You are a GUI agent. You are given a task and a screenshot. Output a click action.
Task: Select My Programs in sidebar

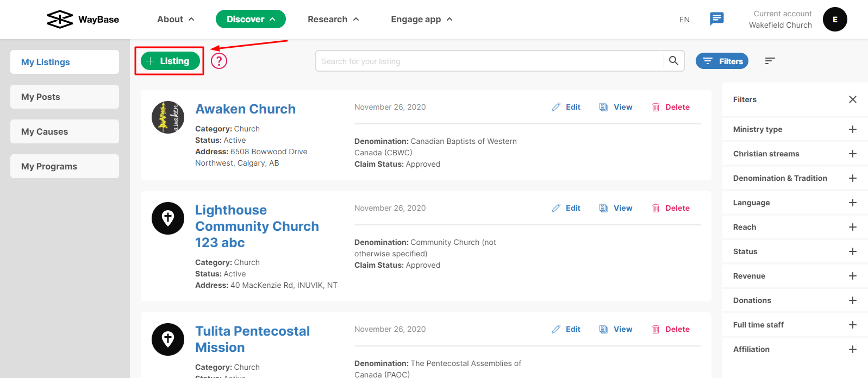click(x=65, y=166)
